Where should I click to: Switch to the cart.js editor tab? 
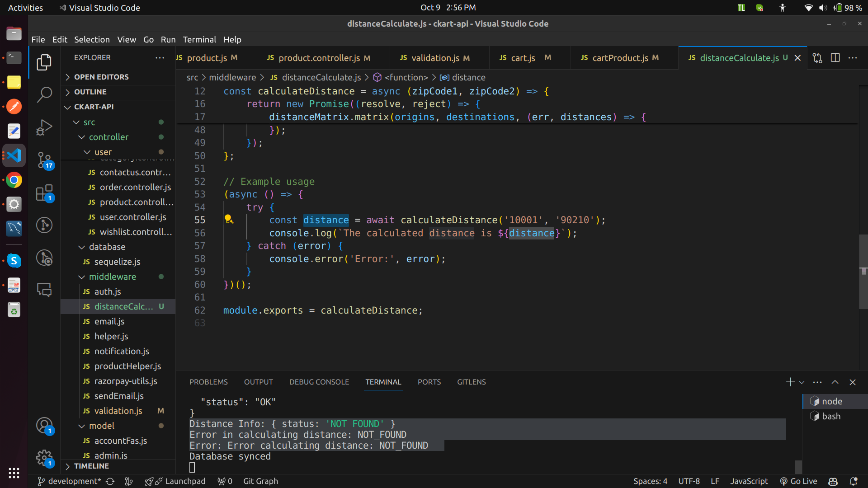pyautogui.click(x=523, y=58)
